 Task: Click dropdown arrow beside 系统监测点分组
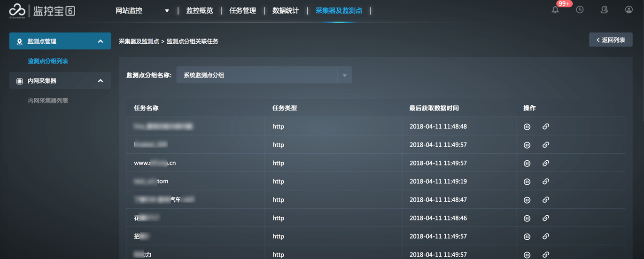pyautogui.click(x=344, y=75)
